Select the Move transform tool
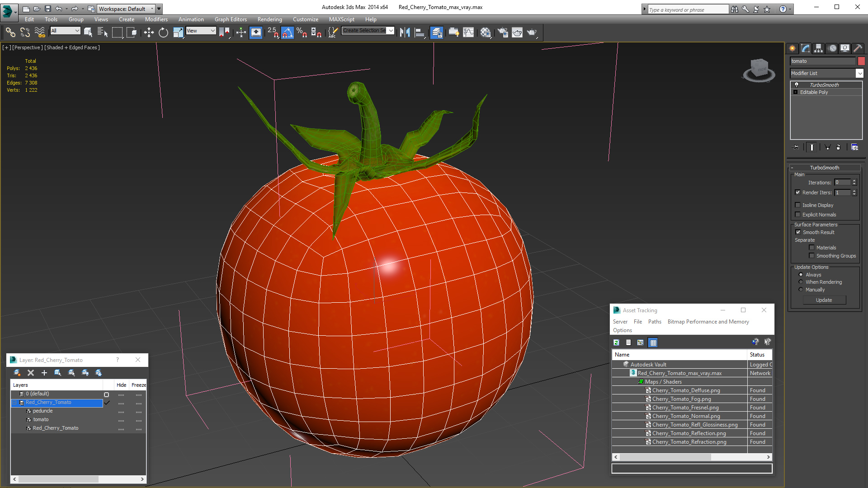Image resolution: width=868 pixels, height=488 pixels. pos(149,32)
